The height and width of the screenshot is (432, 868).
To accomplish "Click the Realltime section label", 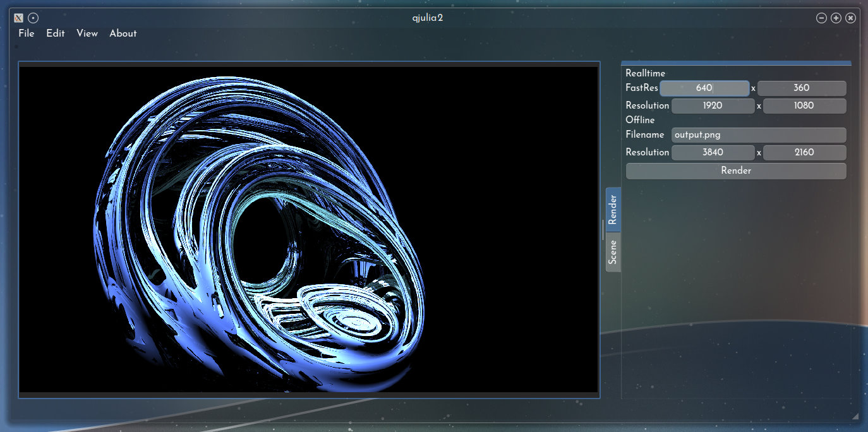I will [645, 73].
